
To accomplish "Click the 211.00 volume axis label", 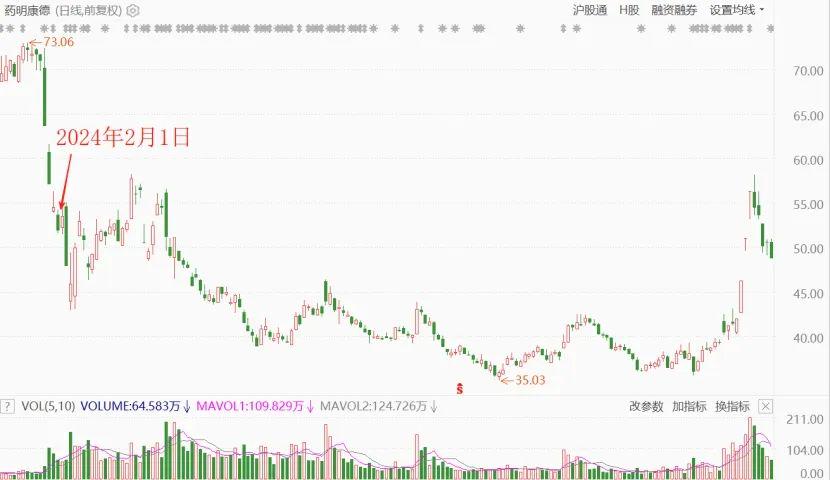I will tap(805, 419).
